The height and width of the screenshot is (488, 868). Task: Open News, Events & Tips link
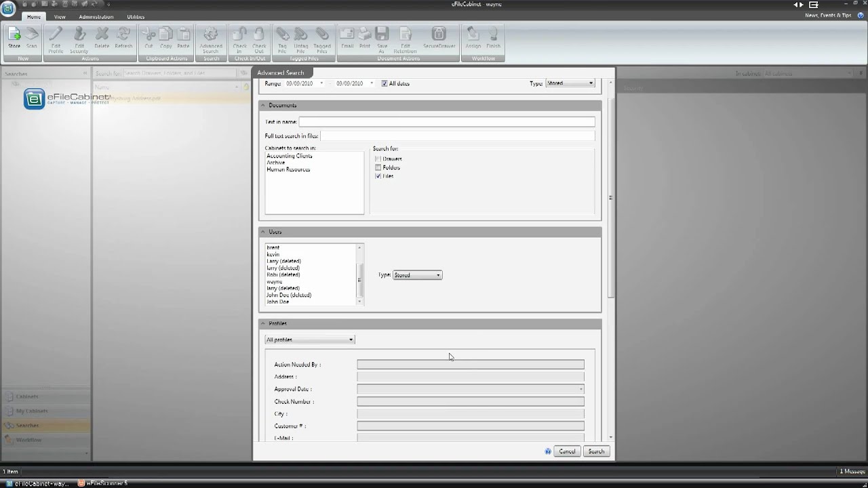click(828, 15)
